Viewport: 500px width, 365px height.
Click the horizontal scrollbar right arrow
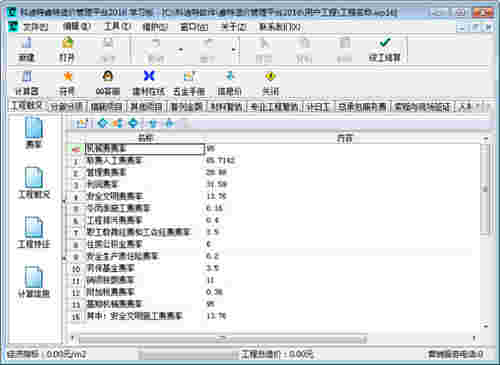pyautogui.click(x=474, y=339)
